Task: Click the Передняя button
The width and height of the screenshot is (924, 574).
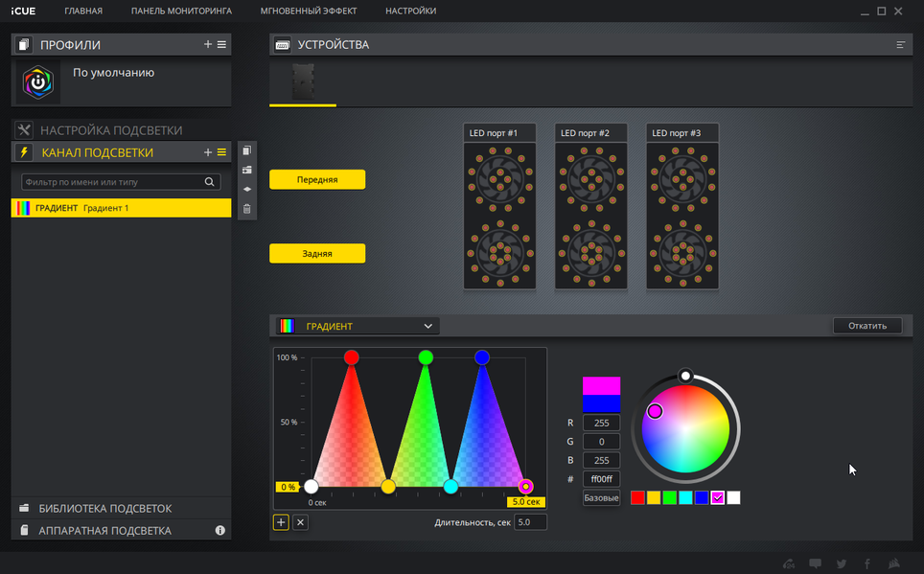Action: (x=317, y=179)
